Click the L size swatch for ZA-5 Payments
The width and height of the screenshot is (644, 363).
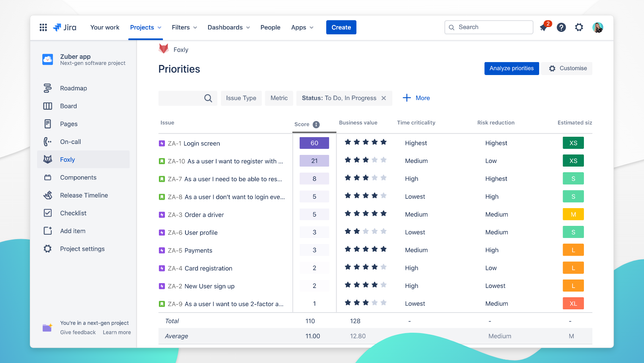click(x=573, y=250)
